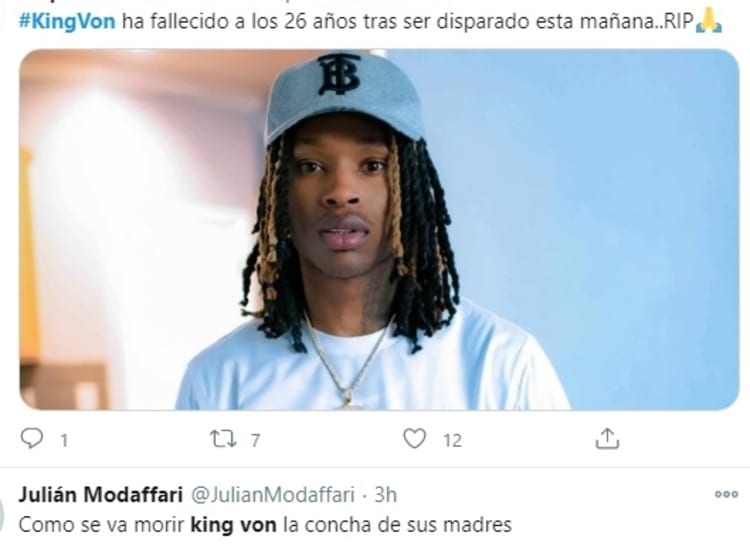750x546 pixels.
Task: Click the reply speech bubble icon
Action: [32, 438]
